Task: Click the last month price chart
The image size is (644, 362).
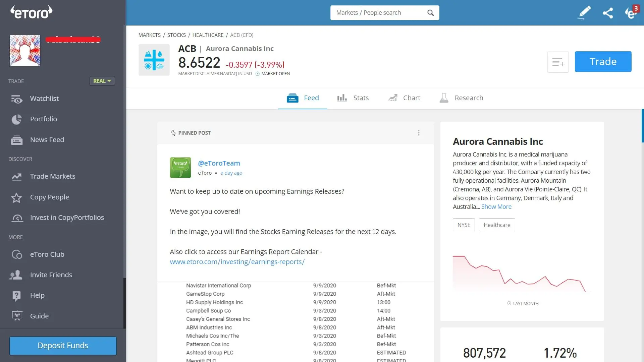Action: pyautogui.click(x=522, y=274)
